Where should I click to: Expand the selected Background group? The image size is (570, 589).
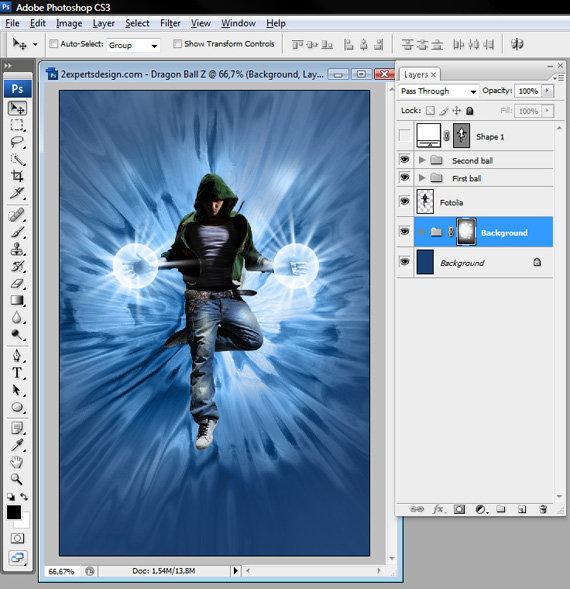tap(422, 232)
